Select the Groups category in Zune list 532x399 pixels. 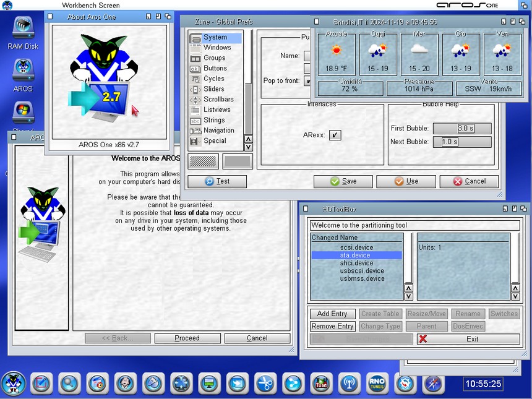pyautogui.click(x=215, y=58)
